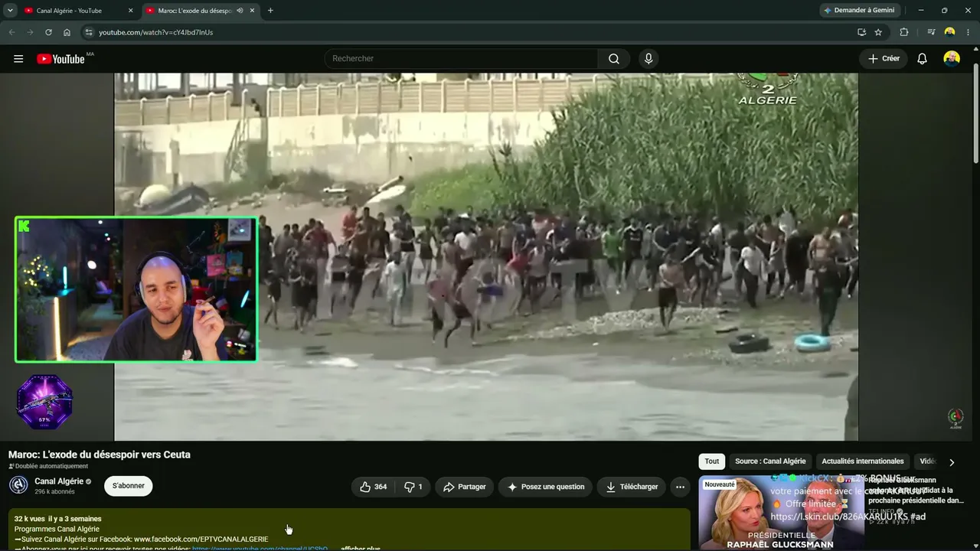Mute the tab playing the Maroc video

click(x=240, y=11)
